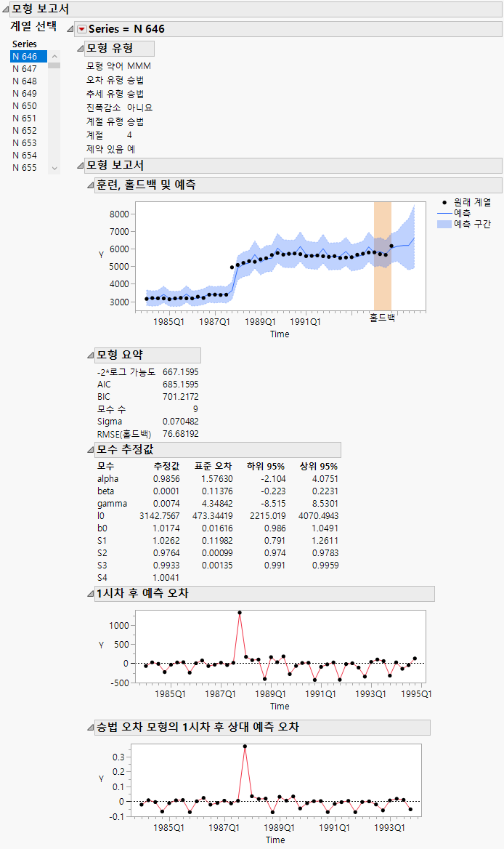Click the l0 estimate 3142.7567
Viewport: 504px width, 849px height.
click(160, 516)
